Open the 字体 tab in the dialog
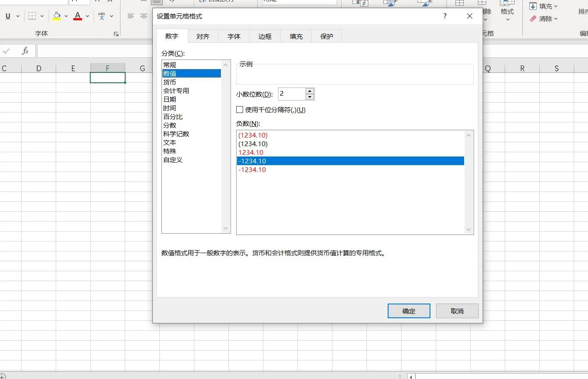 pos(234,36)
